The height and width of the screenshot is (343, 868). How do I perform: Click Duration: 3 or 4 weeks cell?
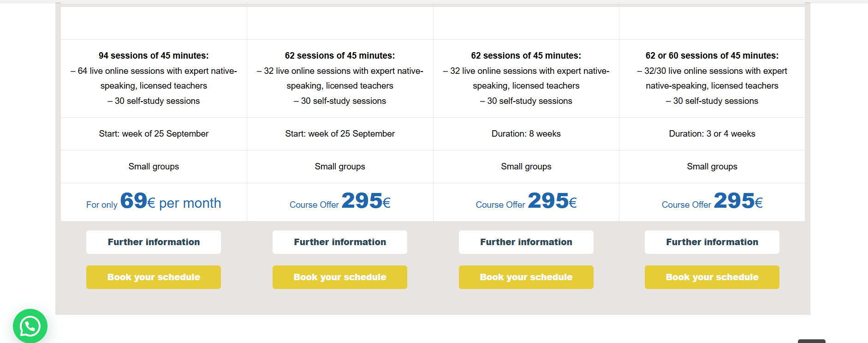coord(712,134)
